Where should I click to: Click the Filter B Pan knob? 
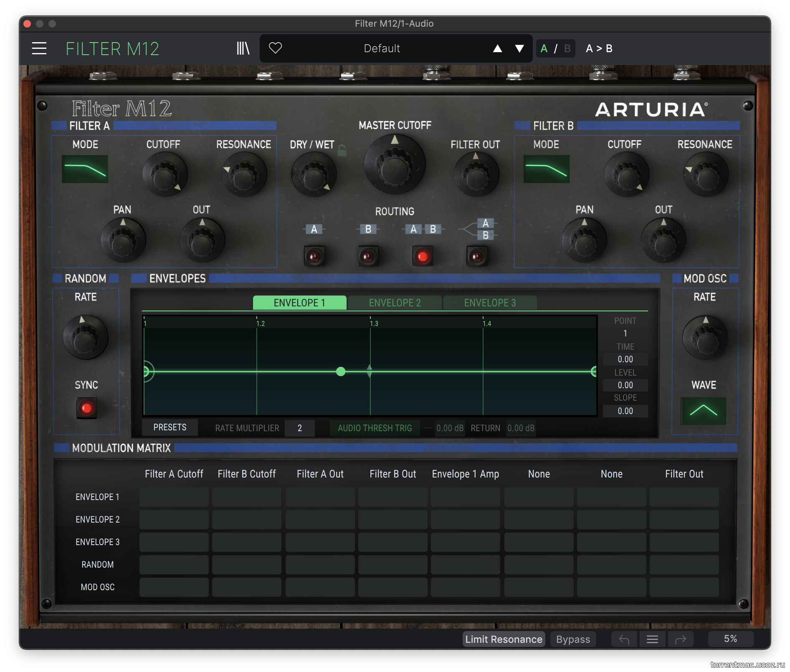point(585,240)
